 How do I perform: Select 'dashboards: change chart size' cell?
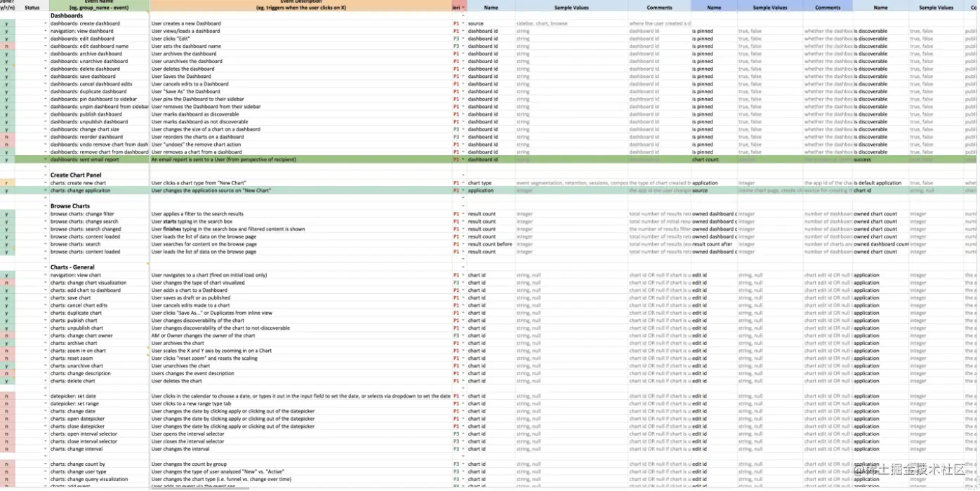99,130
